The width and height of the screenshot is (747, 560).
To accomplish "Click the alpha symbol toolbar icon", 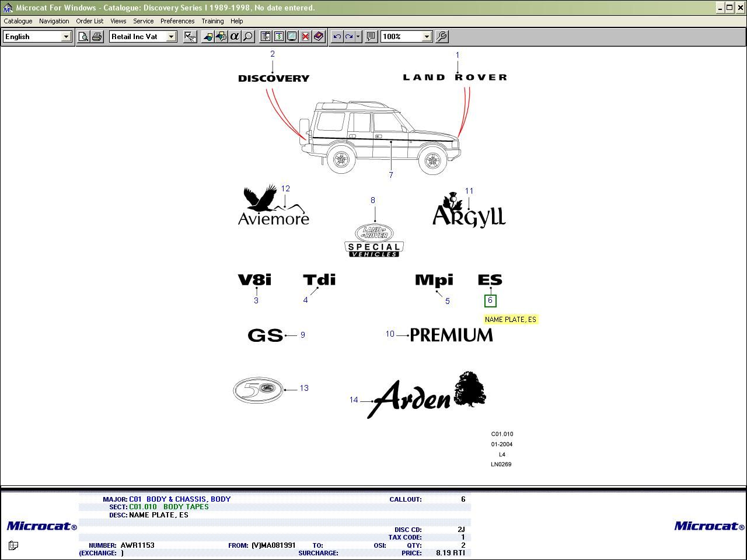I will tap(234, 36).
